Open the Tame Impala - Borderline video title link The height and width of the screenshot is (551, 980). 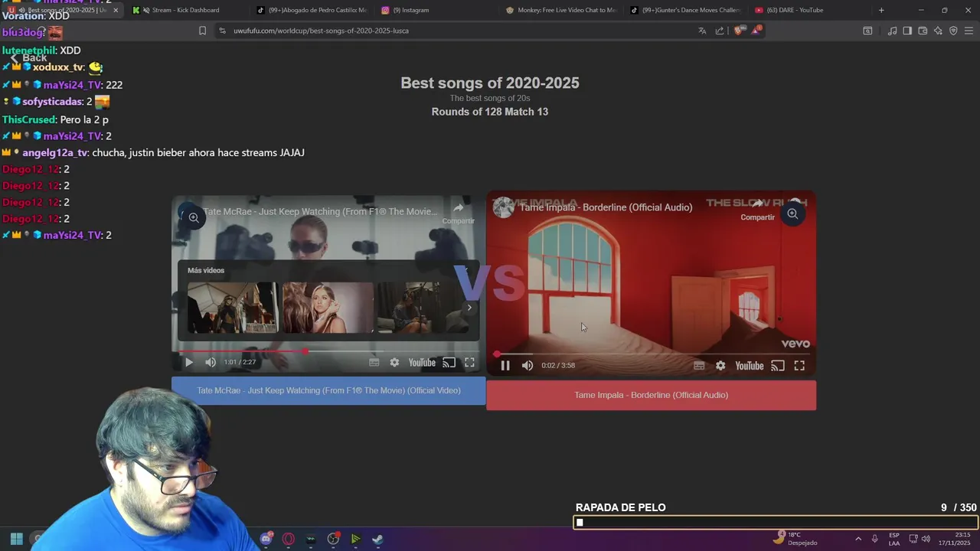(x=606, y=207)
